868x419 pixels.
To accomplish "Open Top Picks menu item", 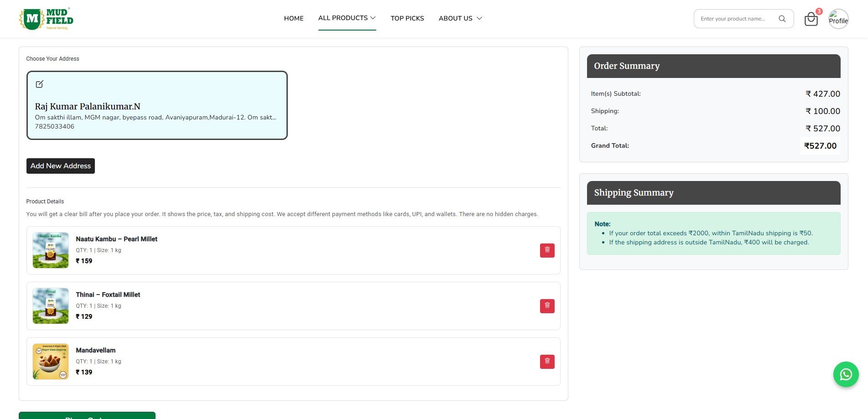I will tap(407, 18).
